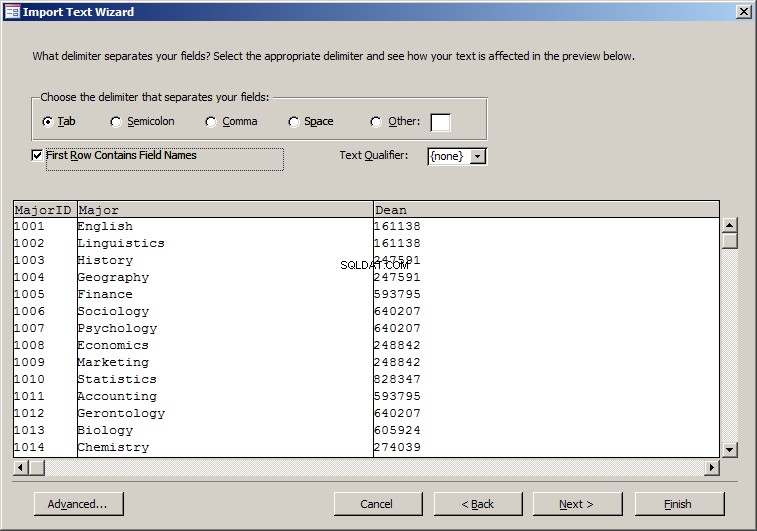Select the Space delimiter option

point(293,122)
